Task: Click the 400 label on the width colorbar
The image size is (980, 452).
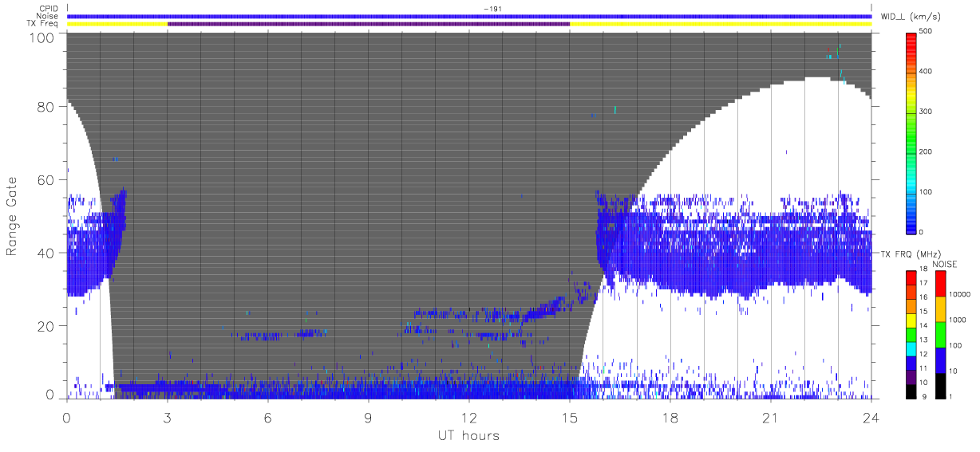Action: 926,72
